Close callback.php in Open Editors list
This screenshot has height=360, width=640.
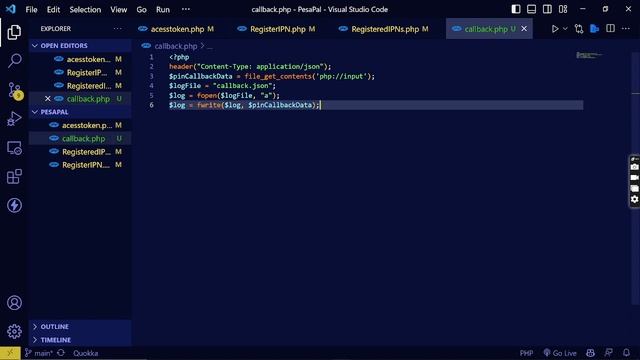pos(48,99)
